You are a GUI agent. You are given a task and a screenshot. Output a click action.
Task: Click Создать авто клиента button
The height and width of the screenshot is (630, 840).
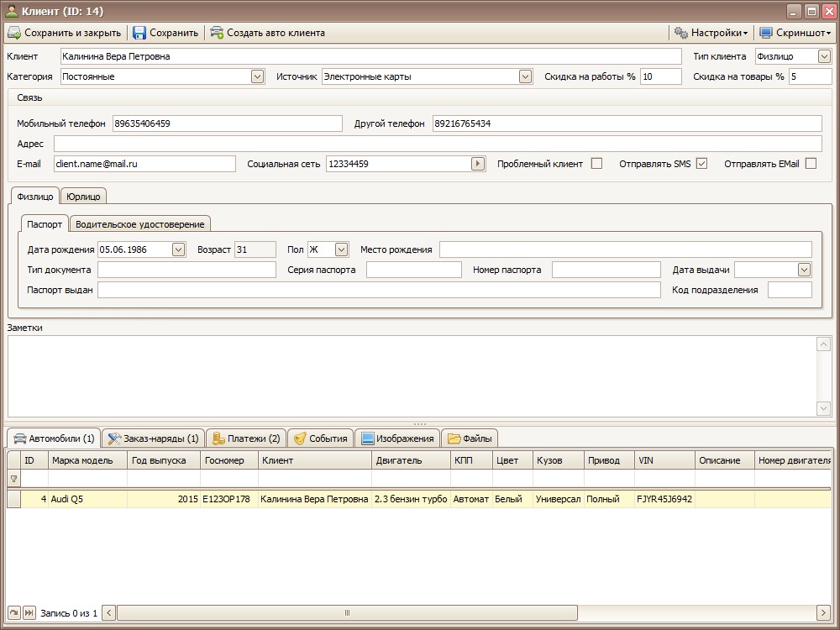[x=267, y=33]
